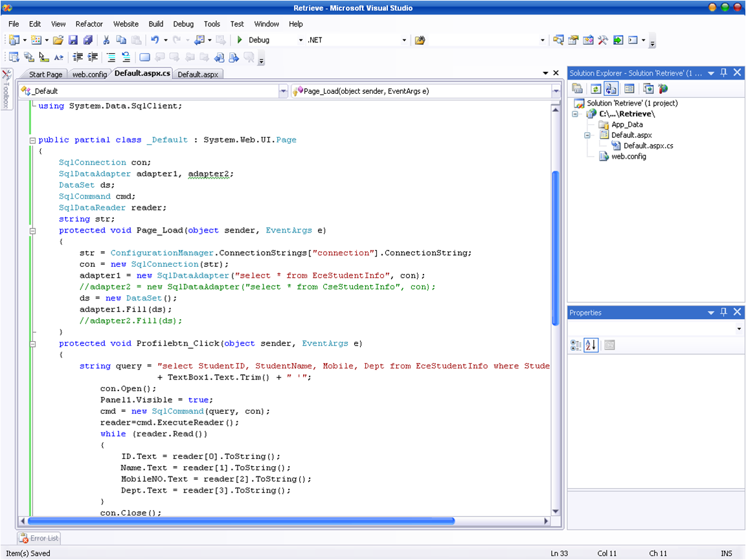746x560 pixels.
Task: Click Refresh in the Solution Explorer toolbar
Action: tap(596, 89)
